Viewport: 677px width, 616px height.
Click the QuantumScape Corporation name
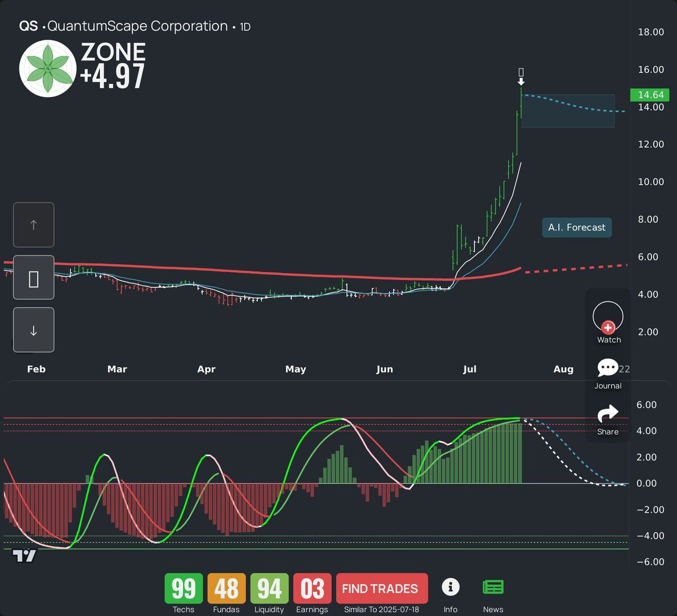pos(137,26)
